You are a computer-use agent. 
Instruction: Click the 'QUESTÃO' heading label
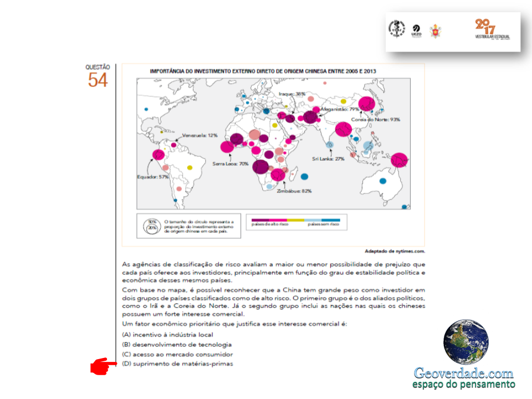(98, 67)
